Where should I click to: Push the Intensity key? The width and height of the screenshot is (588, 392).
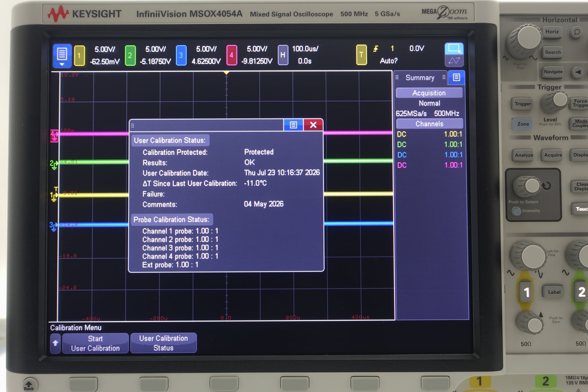coord(517,211)
